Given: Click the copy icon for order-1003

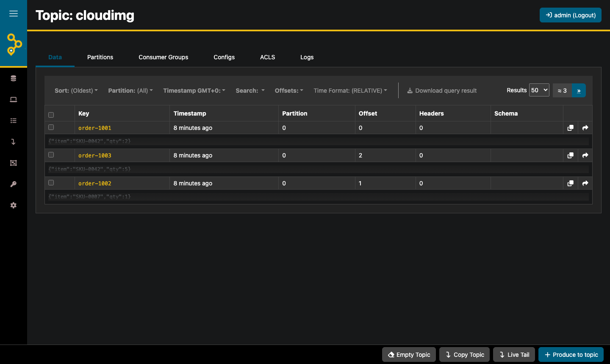Looking at the screenshot, I should click(571, 155).
